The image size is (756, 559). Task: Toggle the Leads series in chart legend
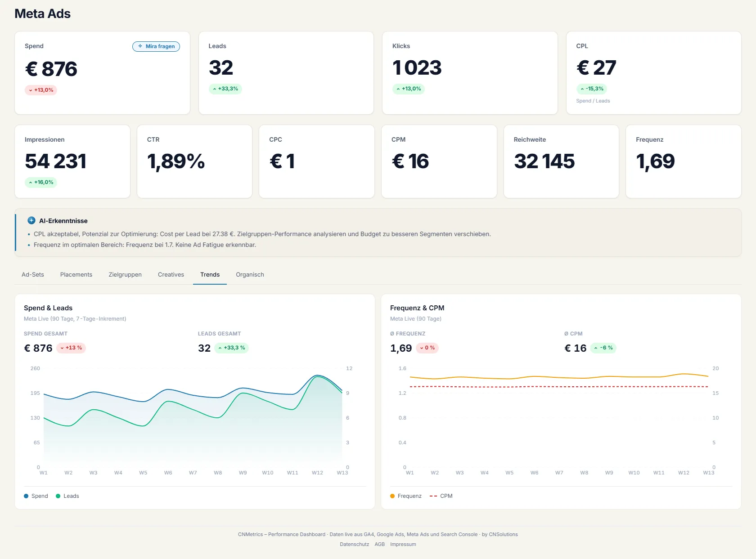[x=67, y=496]
